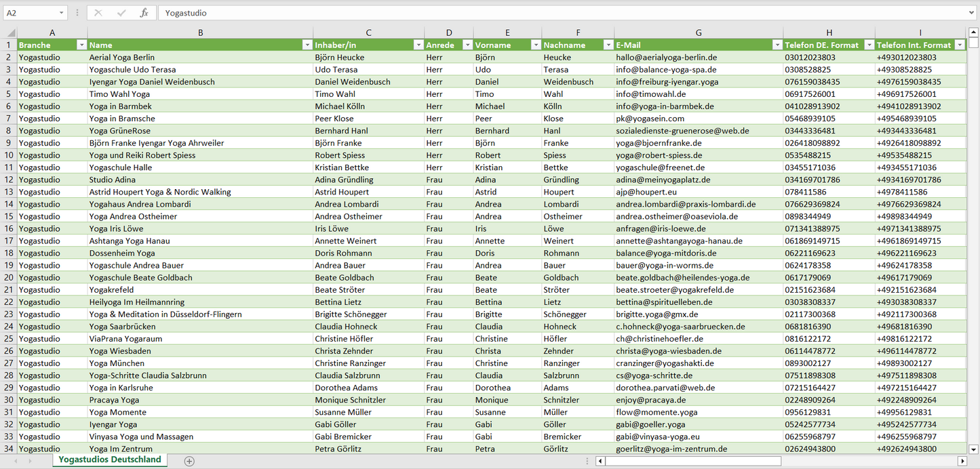Open the Anrede column filter dropdown
980x469 pixels.
click(467, 45)
